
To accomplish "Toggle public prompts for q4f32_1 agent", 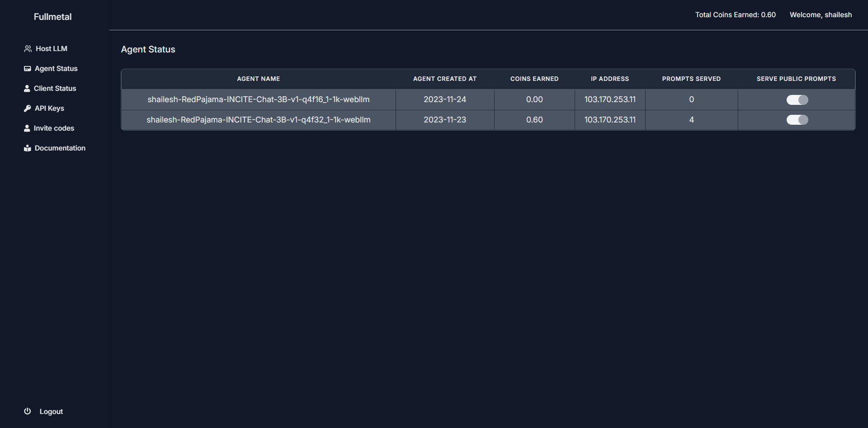I will coord(797,120).
